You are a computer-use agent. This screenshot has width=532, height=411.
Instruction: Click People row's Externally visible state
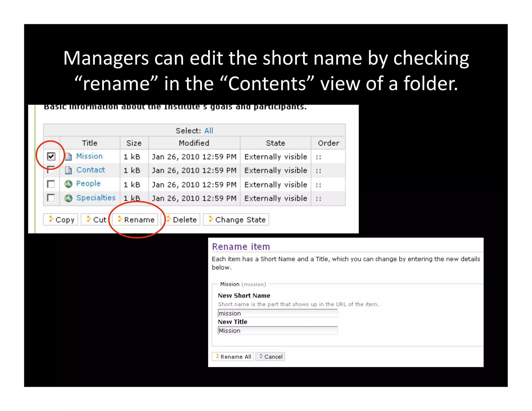(276, 184)
